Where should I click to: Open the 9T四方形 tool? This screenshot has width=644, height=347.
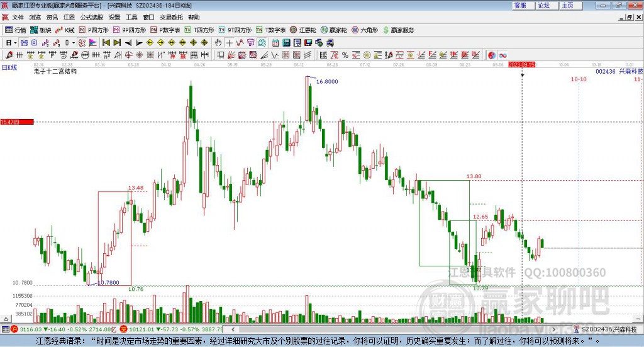[235, 30]
